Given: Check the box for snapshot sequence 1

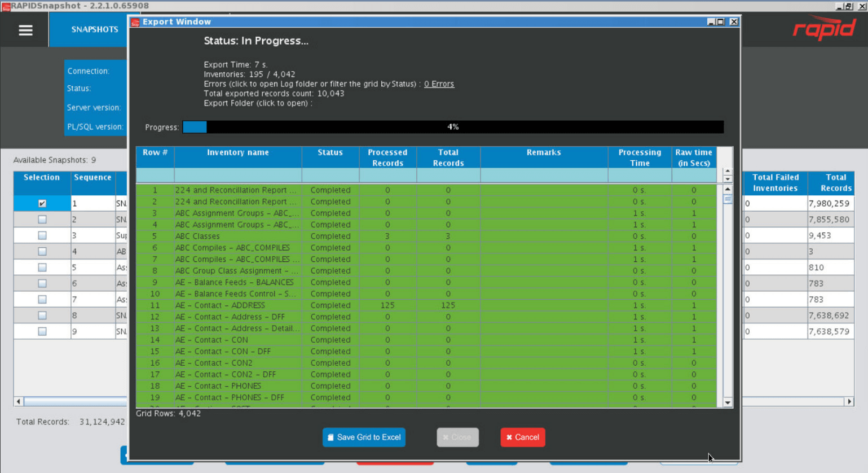Looking at the screenshot, I should tap(42, 203).
